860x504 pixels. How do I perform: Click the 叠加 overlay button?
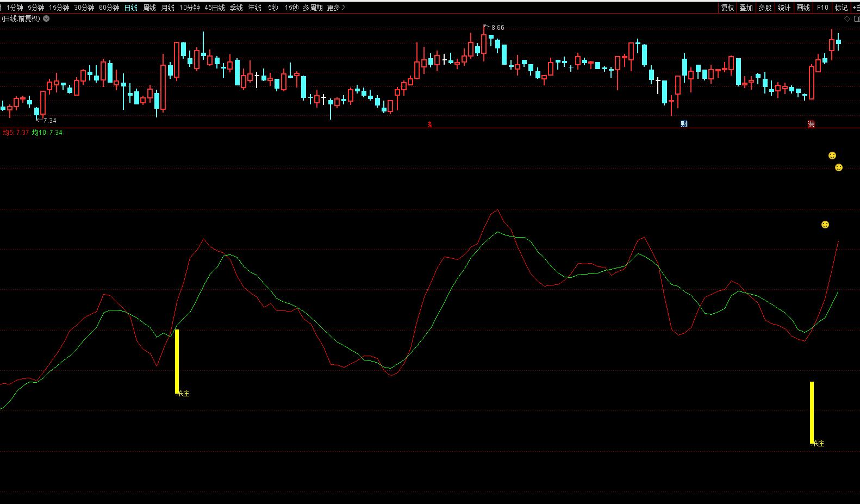point(746,8)
